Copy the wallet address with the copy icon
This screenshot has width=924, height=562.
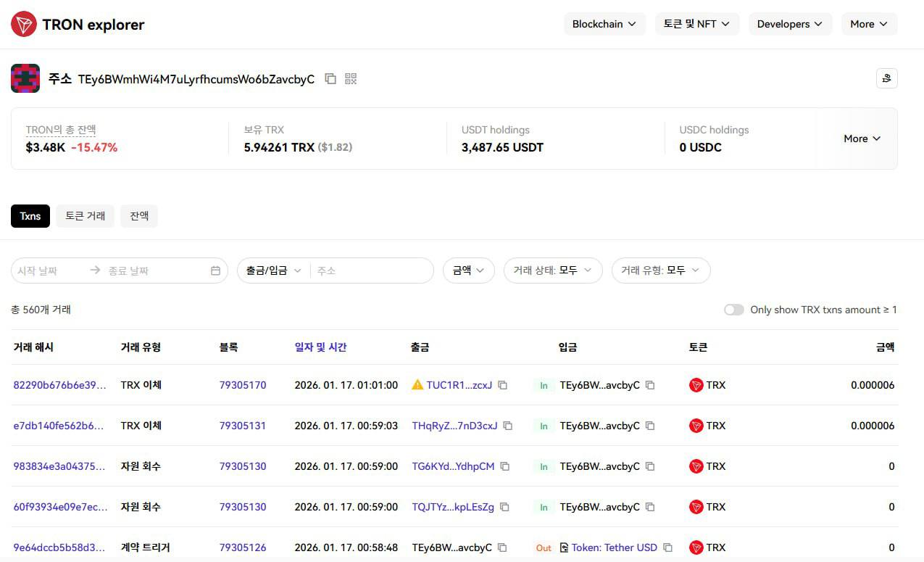point(330,79)
